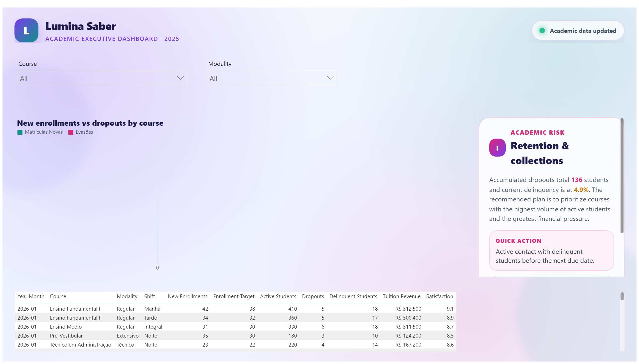This screenshot has width=639, height=364.
Task: Click the R$ 512,500 tuition revenue cell
Action: click(408, 309)
